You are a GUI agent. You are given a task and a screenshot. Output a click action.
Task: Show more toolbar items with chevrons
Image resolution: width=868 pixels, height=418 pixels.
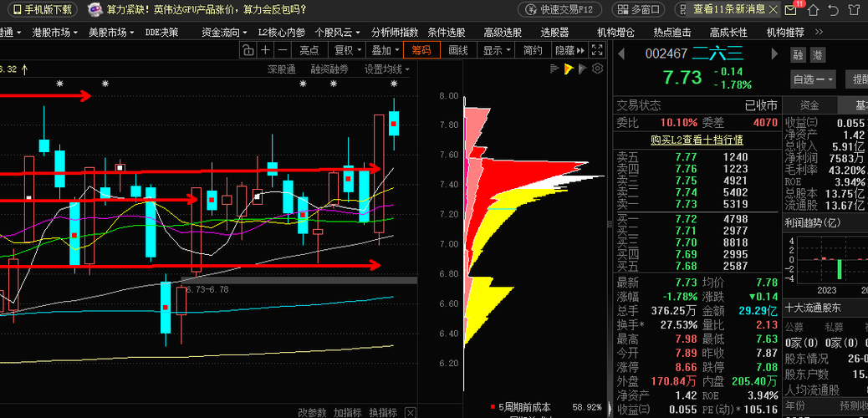[819, 32]
